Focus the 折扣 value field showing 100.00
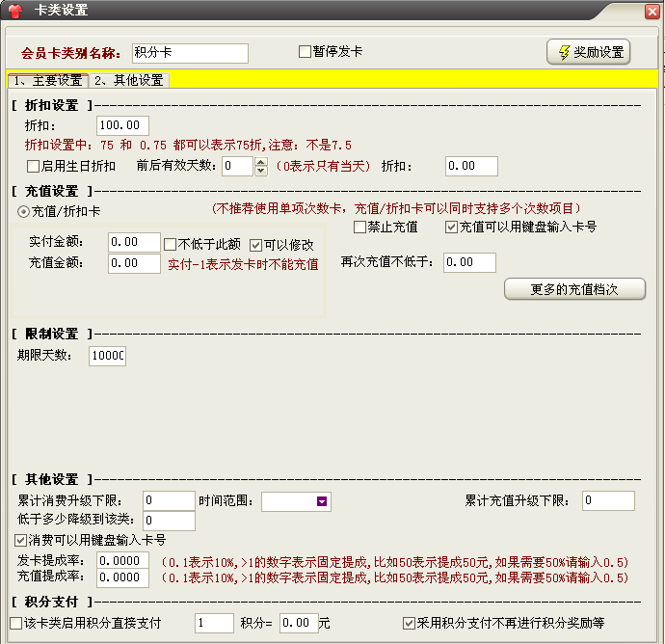Image resolution: width=665 pixels, height=644 pixels. [x=123, y=125]
